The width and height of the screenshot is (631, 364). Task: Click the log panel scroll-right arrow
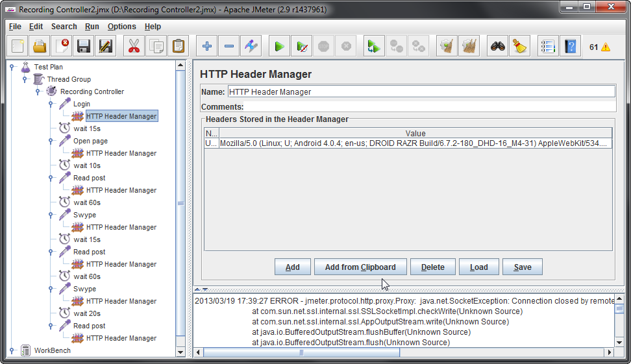[610, 352]
